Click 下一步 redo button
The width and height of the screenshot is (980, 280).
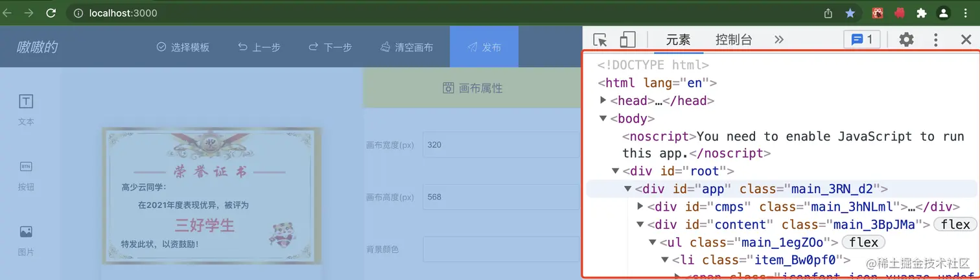coord(330,47)
